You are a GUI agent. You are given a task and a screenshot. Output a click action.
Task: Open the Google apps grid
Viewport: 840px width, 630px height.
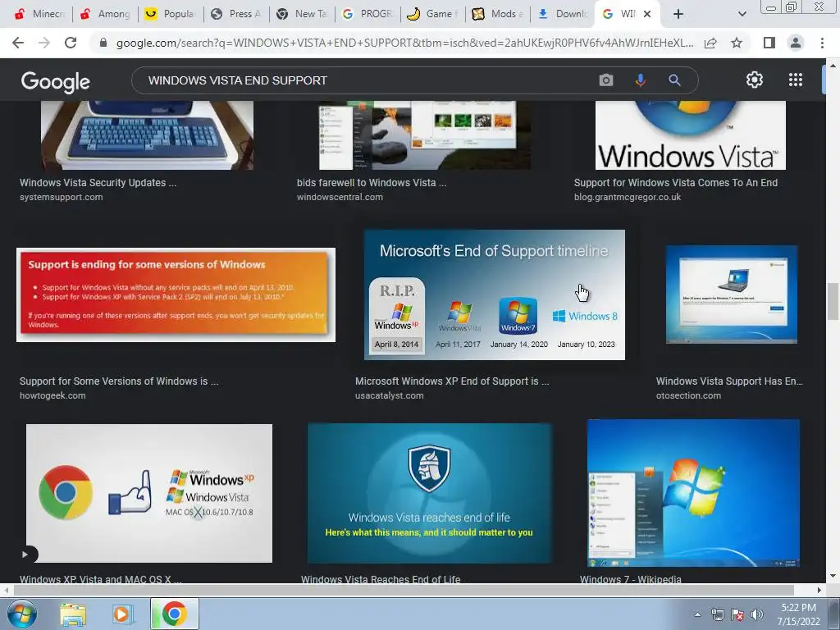point(796,80)
